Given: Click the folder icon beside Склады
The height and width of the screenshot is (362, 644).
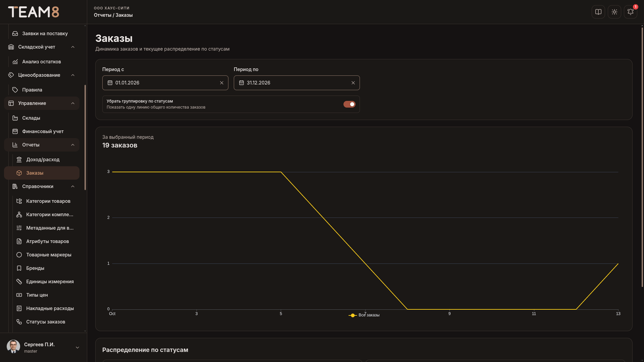Looking at the screenshot, I should pyautogui.click(x=15, y=118).
